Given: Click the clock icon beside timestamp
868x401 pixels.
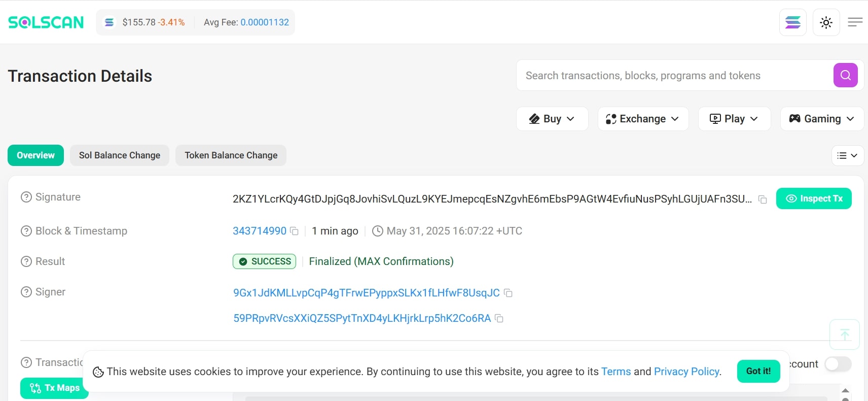Looking at the screenshot, I should [x=378, y=231].
